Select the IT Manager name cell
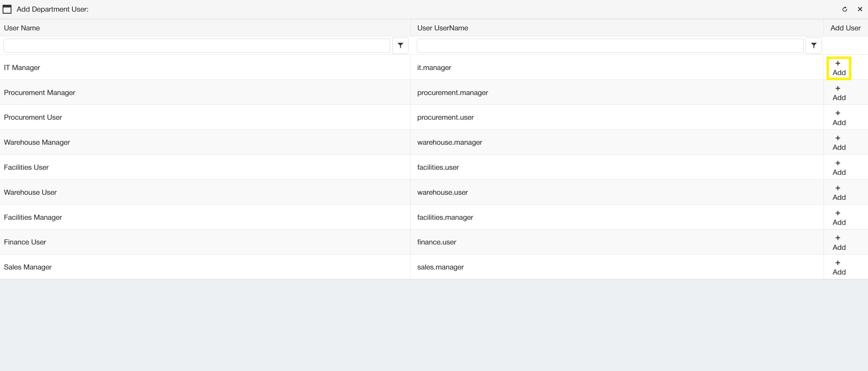The height and width of the screenshot is (371, 868). pos(205,67)
